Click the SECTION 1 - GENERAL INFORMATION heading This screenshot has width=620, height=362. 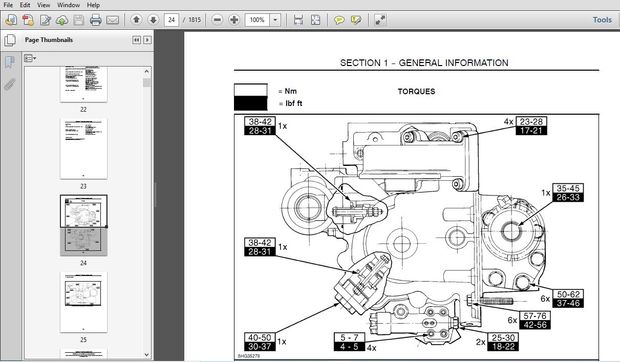tap(424, 63)
